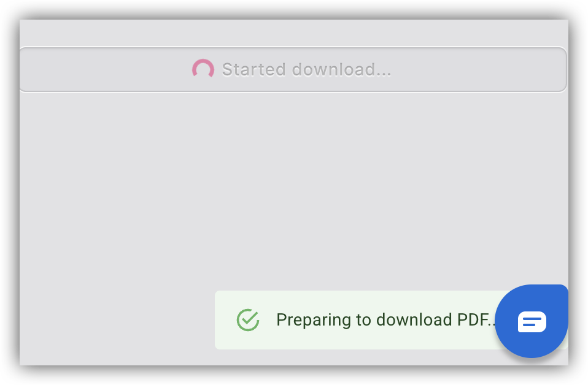
Task: Click the PDF word in the toast notification
Action: [x=473, y=320]
